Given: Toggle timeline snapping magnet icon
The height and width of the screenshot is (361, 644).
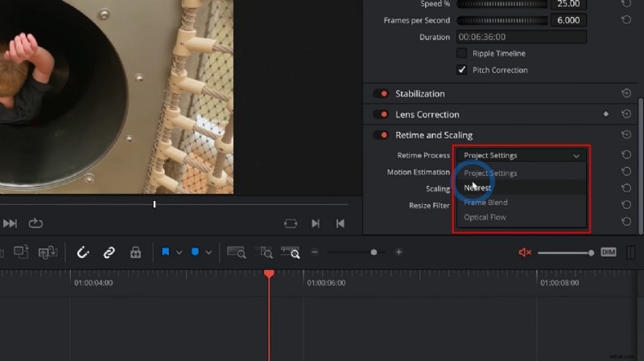Looking at the screenshot, I should coord(83,252).
